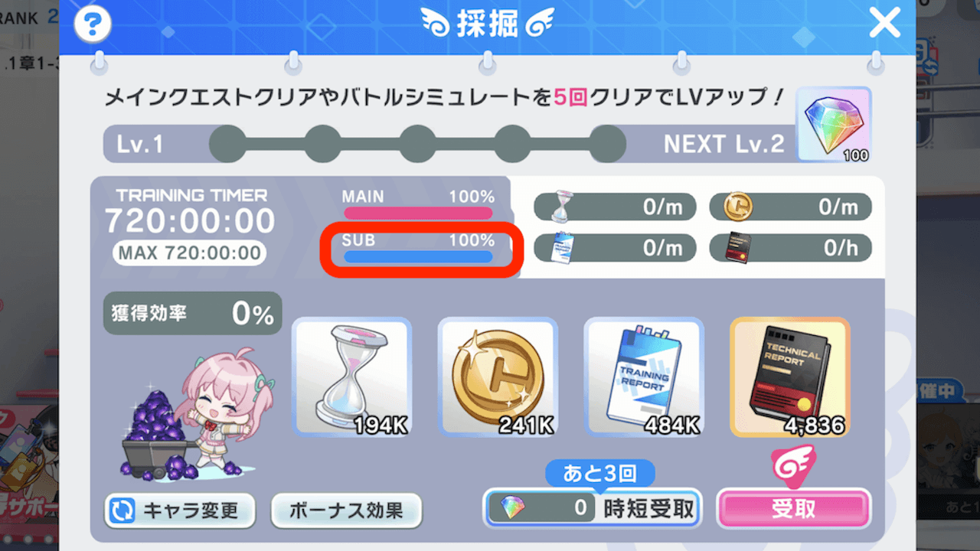Tap the gold coin rate indicator 0/m

pyautogui.click(x=791, y=207)
